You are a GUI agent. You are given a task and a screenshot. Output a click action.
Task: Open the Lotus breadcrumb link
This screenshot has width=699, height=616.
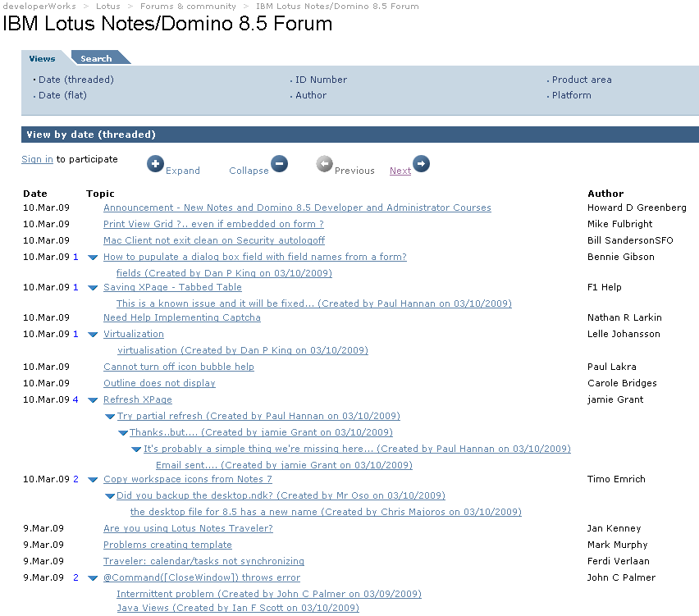pos(108,7)
